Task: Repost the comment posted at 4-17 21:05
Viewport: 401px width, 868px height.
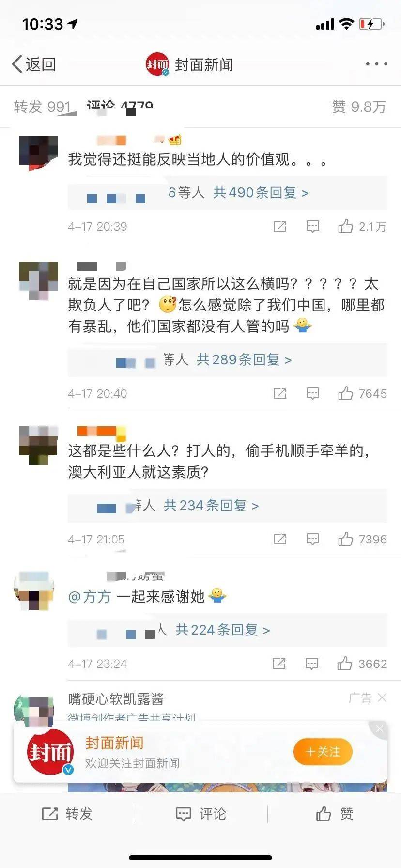Action: (280, 539)
